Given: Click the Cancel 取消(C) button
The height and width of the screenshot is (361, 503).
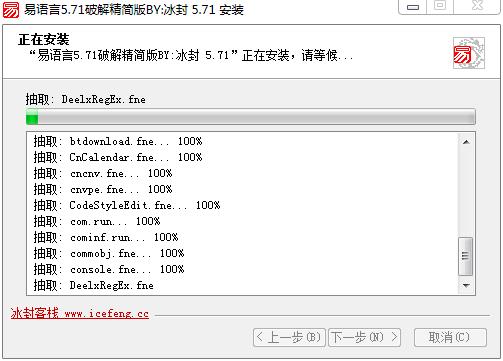Looking at the screenshot, I should point(450,337).
